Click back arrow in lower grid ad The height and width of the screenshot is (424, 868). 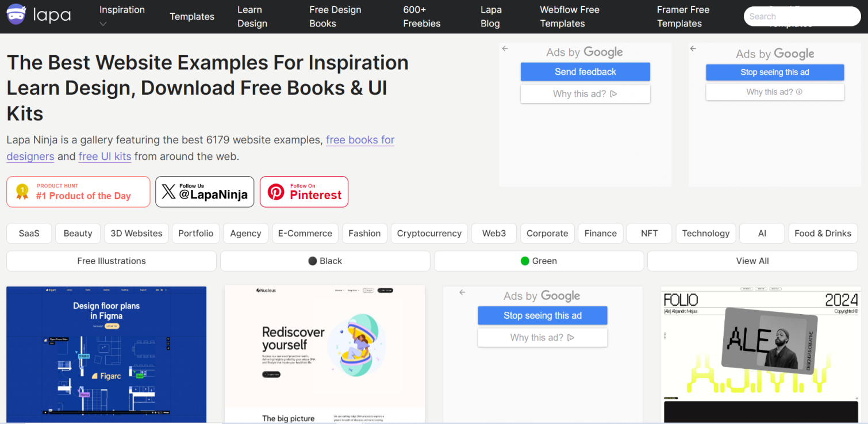coord(462,293)
